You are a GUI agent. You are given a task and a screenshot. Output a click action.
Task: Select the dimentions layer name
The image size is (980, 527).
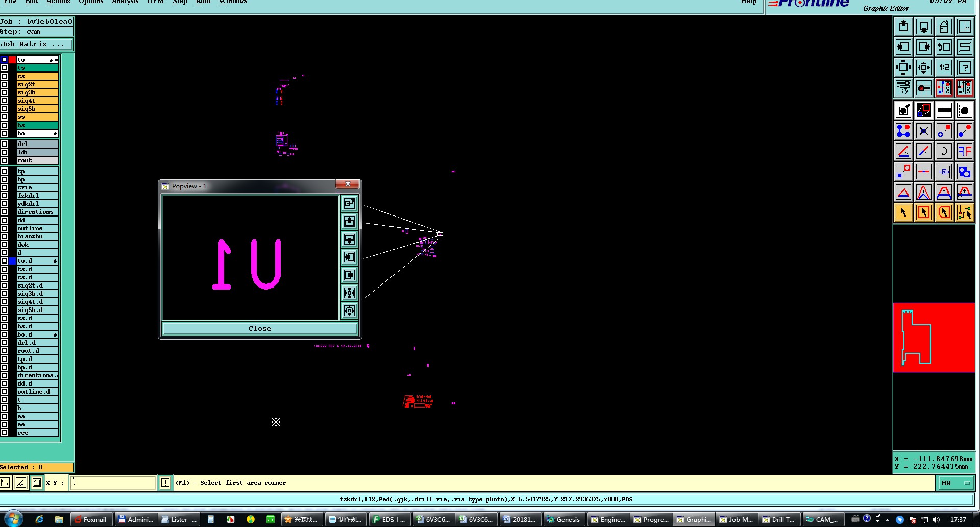click(37, 212)
